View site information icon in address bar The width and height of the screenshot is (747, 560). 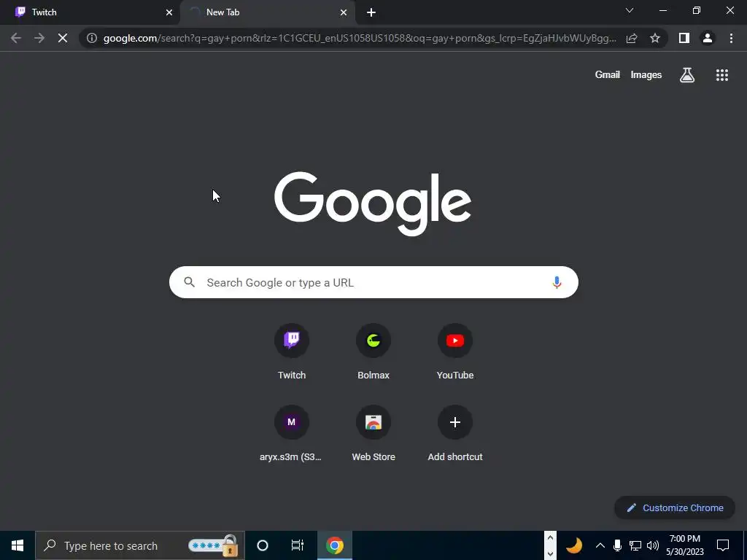[91, 38]
